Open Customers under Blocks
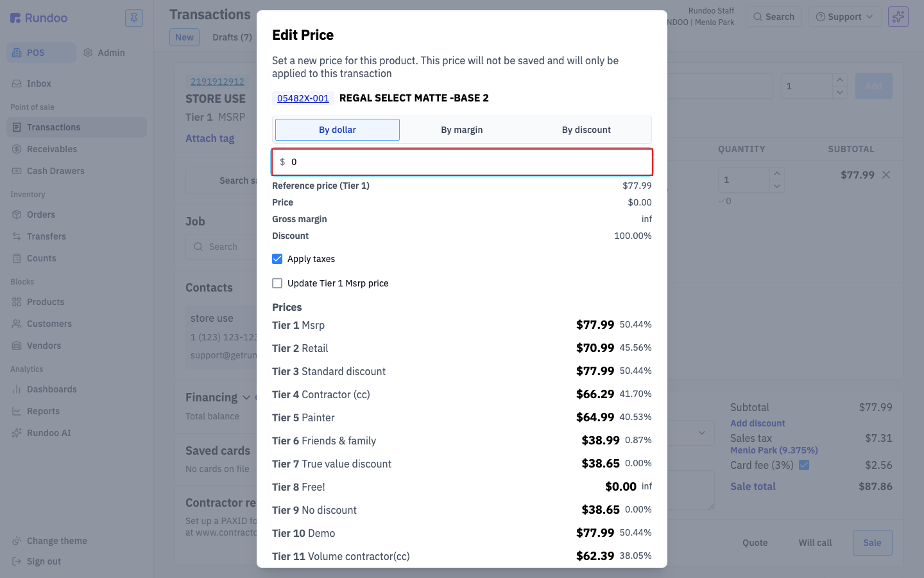The height and width of the screenshot is (578, 924). pos(77,324)
